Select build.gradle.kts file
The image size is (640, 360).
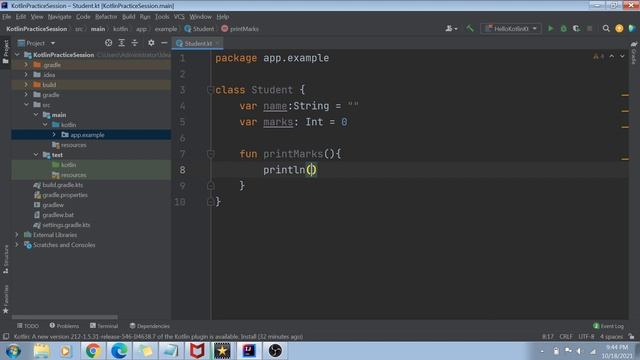point(58,185)
